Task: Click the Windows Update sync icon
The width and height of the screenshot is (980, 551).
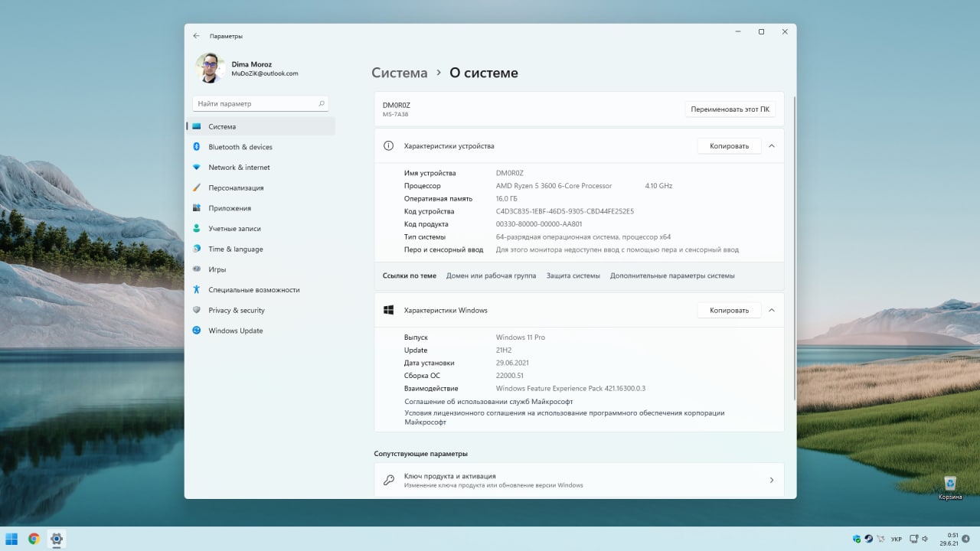Action: (197, 331)
